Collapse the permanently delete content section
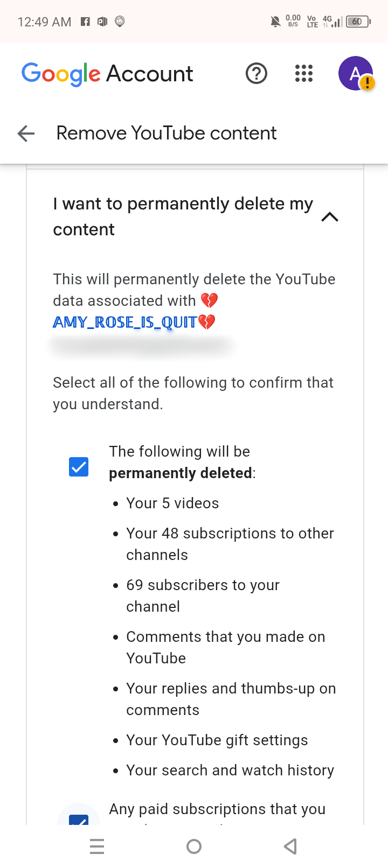 pos(330,217)
